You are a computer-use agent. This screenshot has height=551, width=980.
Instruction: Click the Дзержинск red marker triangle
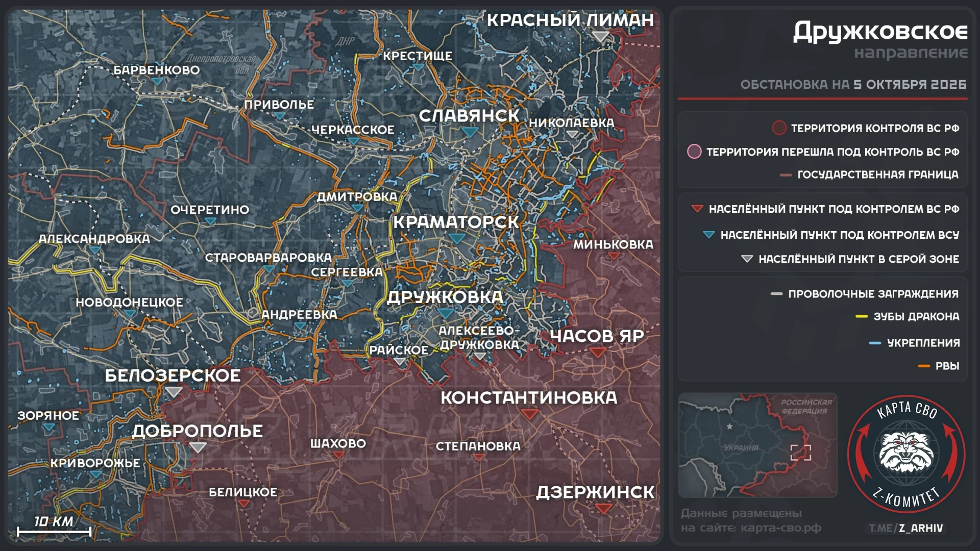coord(604,509)
